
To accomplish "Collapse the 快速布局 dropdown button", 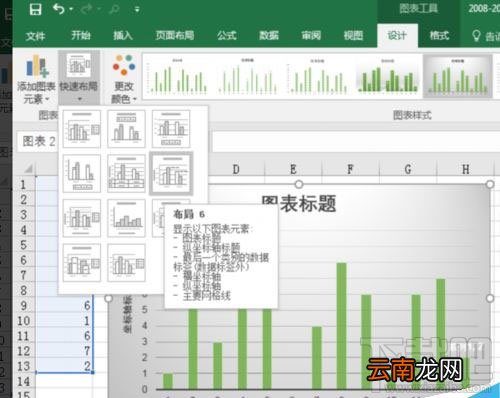I will pos(79,78).
